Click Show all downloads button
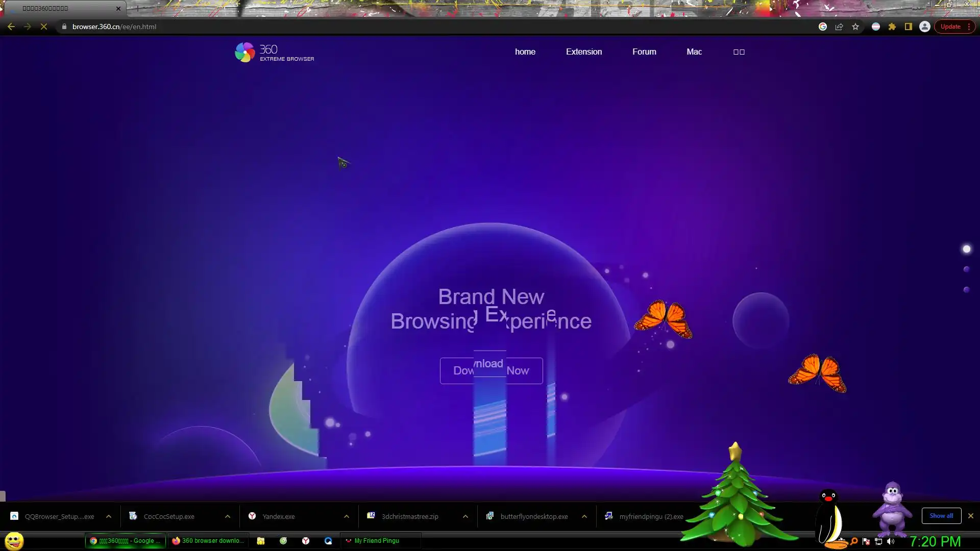This screenshot has height=551, width=980. tap(941, 516)
